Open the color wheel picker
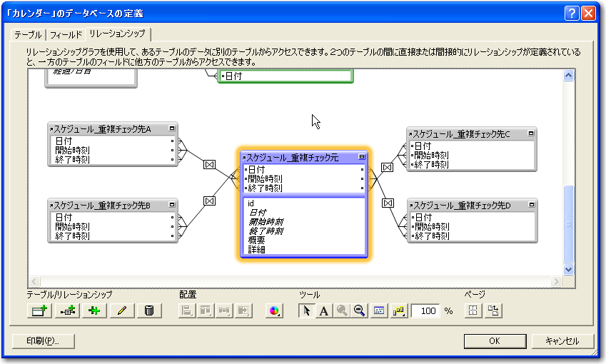The height and width of the screenshot is (364, 606). click(274, 310)
